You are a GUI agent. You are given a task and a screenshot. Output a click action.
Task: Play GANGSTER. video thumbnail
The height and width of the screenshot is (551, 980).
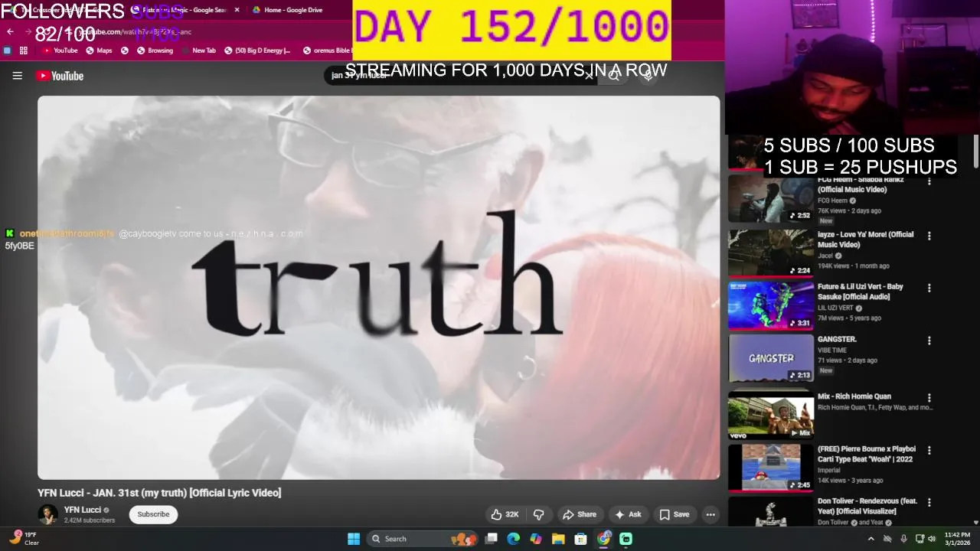point(771,357)
